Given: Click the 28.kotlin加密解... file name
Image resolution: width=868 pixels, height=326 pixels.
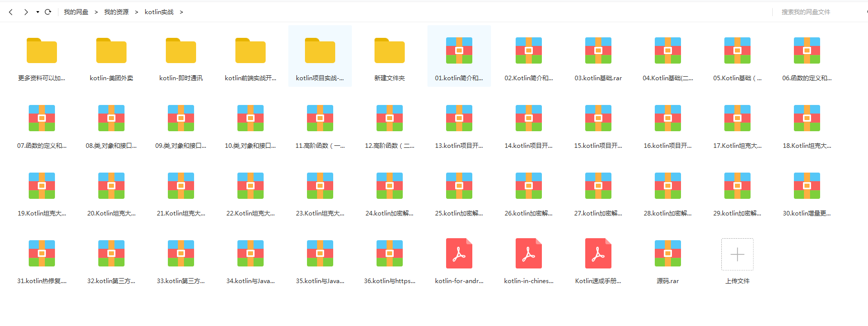Looking at the screenshot, I should click(x=668, y=213).
